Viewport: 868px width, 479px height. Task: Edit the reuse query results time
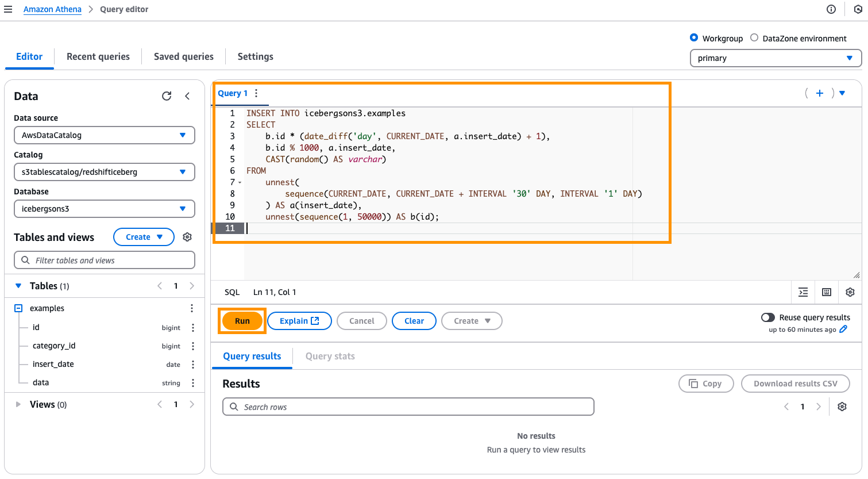tap(843, 329)
